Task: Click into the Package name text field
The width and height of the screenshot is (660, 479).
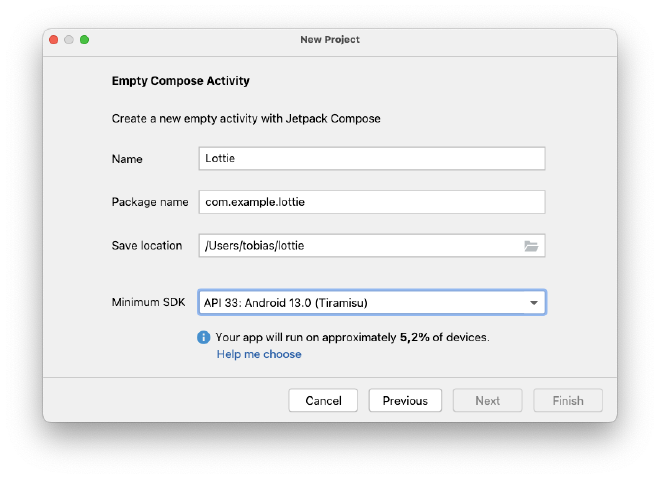Action: point(372,202)
